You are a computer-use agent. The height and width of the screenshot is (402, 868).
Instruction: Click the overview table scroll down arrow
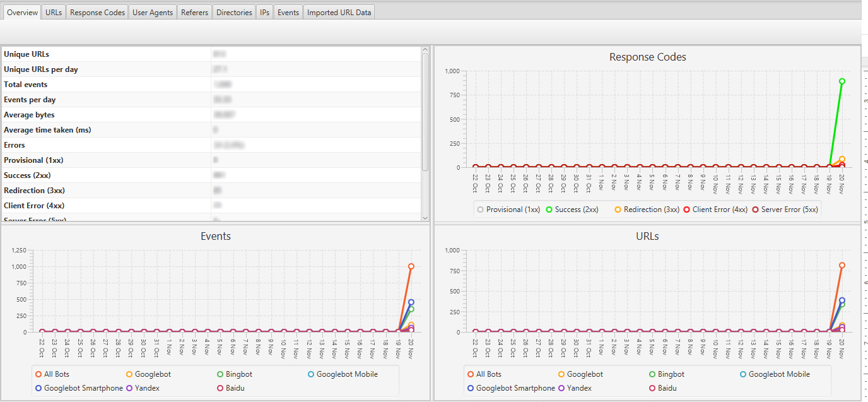pos(425,218)
